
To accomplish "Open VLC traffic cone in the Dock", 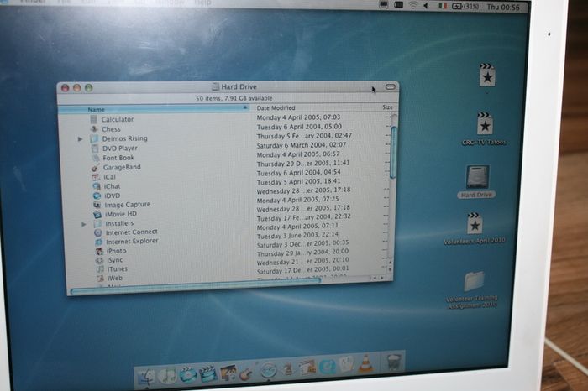I will pyautogui.click(x=365, y=363).
